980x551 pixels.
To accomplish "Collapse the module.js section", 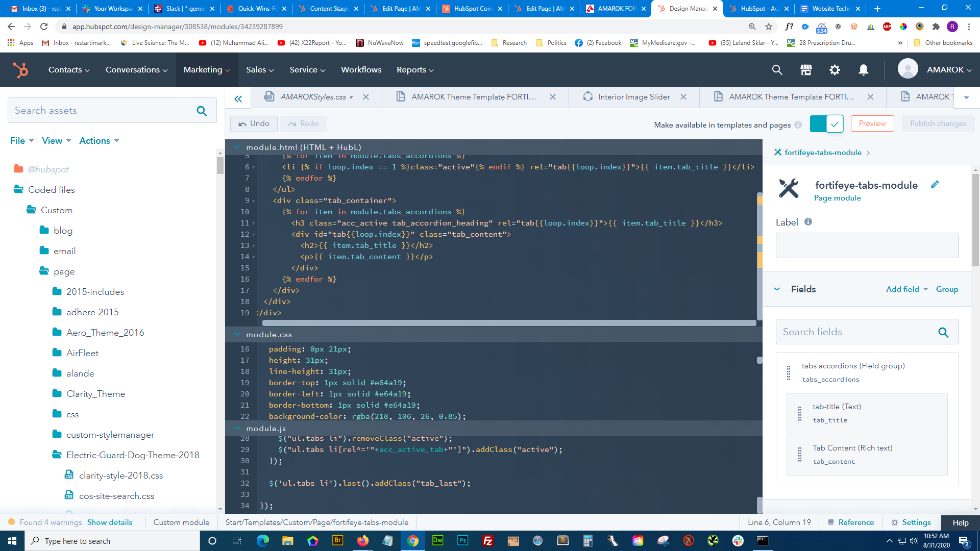I will pos(237,429).
